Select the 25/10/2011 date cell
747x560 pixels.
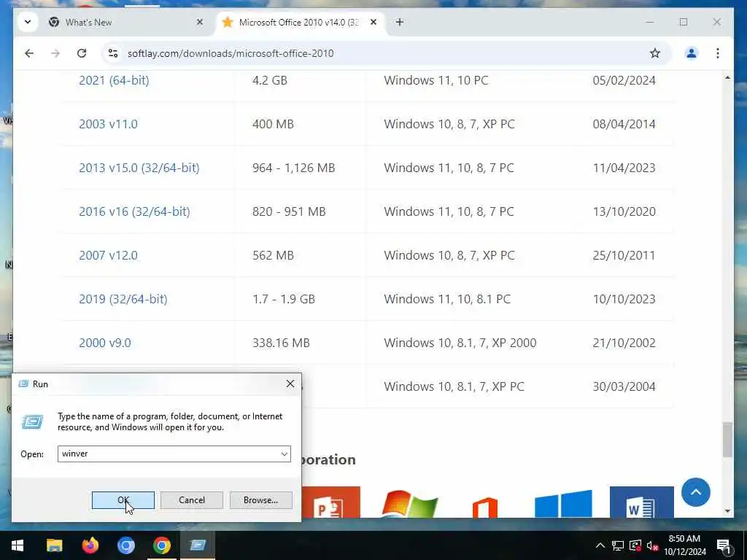tap(624, 256)
